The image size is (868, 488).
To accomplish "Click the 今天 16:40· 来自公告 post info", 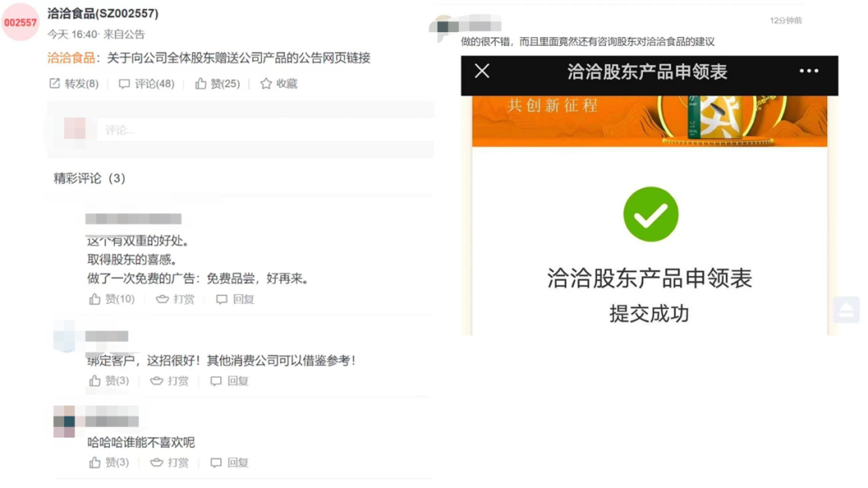I will tap(96, 35).
